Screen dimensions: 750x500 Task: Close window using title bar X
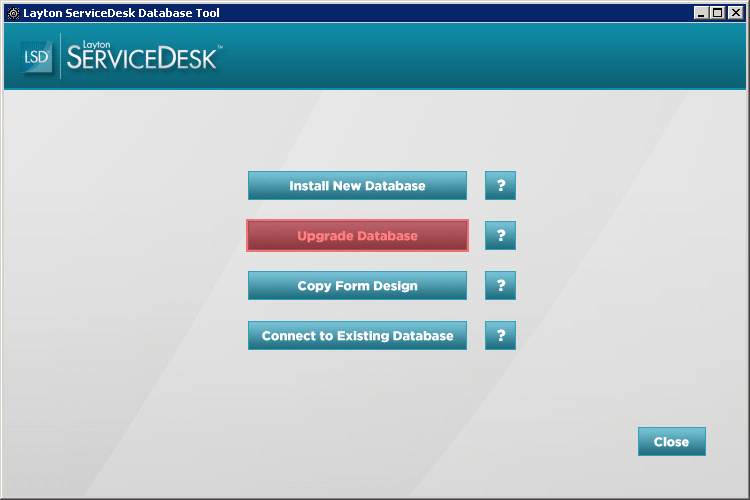tap(736, 13)
